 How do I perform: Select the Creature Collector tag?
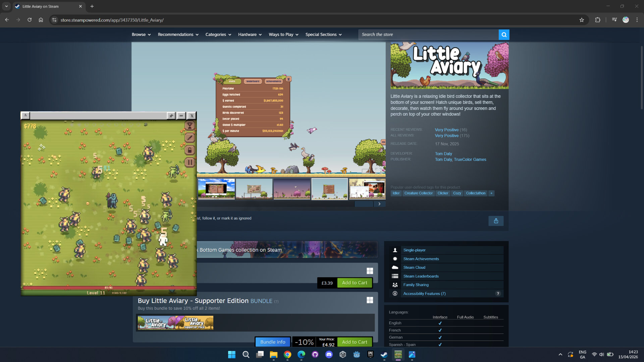(419, 193)
